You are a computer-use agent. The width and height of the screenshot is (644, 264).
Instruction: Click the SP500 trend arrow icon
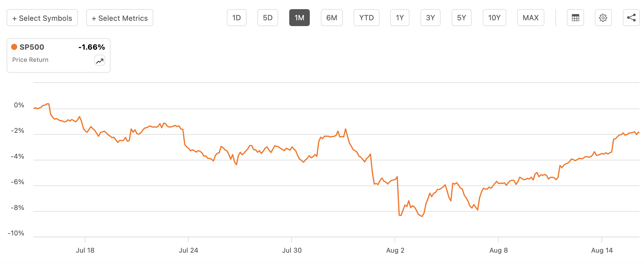[100, 60]
